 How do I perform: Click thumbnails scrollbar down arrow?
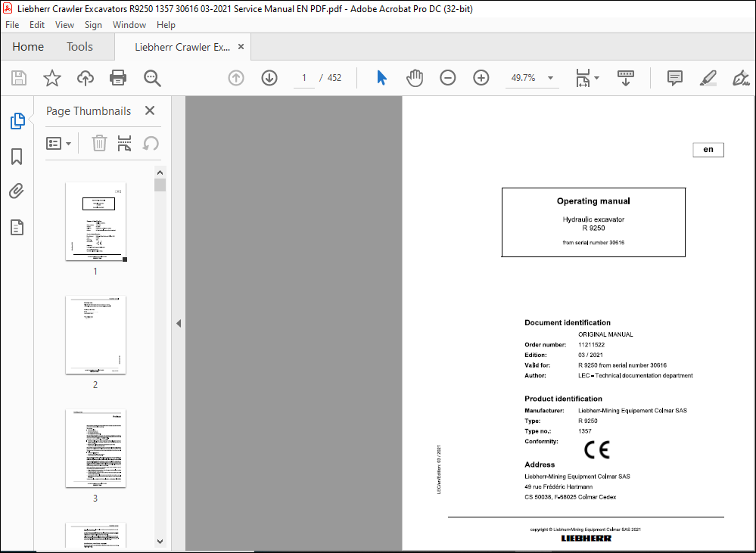[160, 542]
